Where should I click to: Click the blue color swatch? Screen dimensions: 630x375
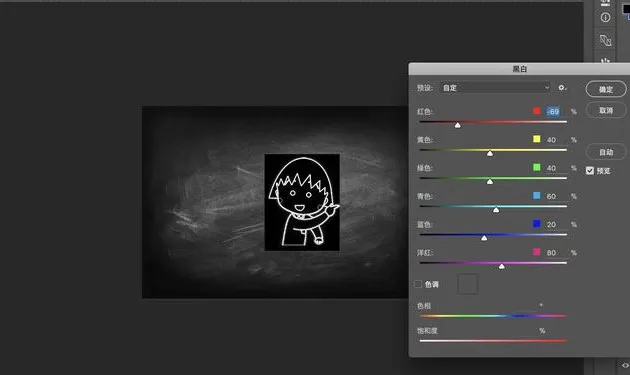[537, 223]
